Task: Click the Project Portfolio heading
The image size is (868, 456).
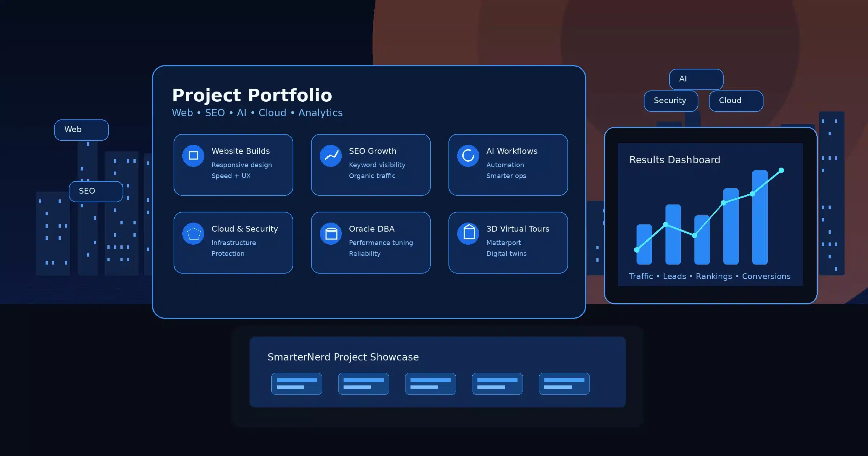Action: pos(252,96)
